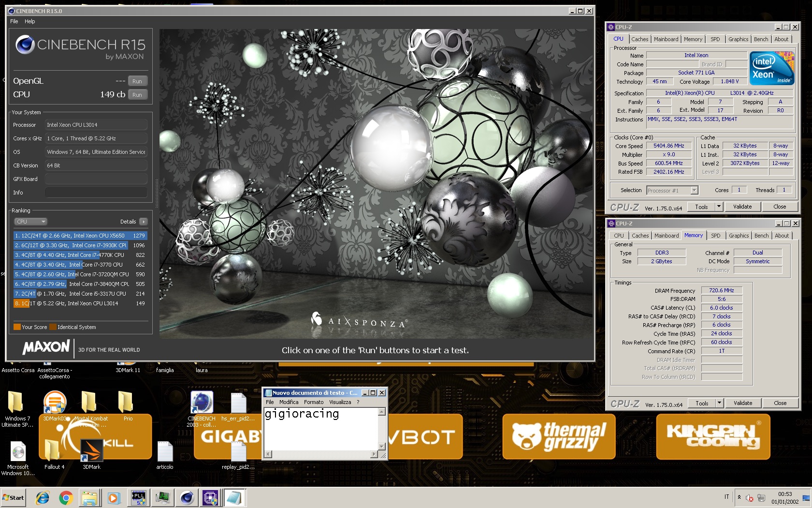Open Notepad Visualizza menu
Screen dimensions: 812x508
340,402
